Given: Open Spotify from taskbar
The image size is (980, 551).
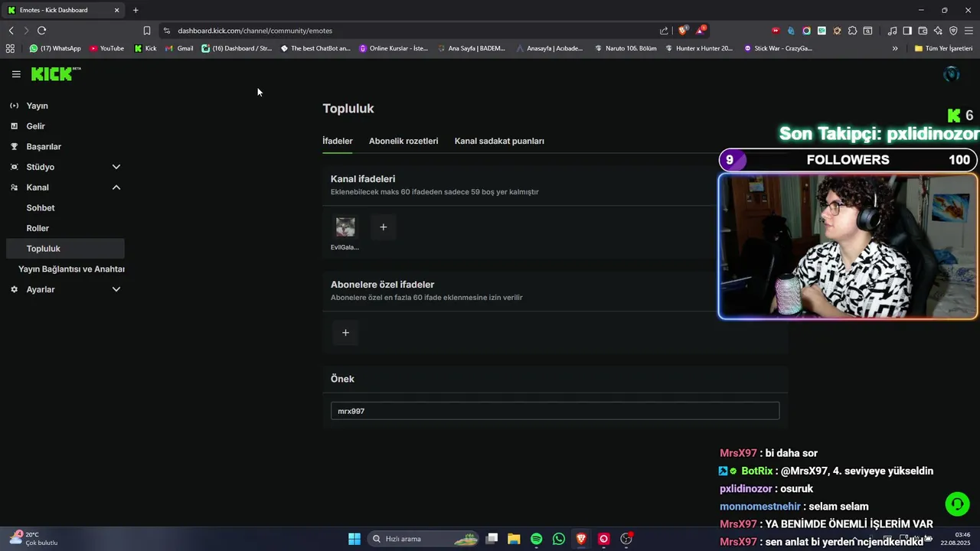Looking at the screenshot, I should [x=536, y=539].
